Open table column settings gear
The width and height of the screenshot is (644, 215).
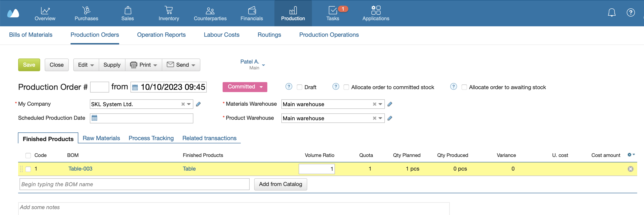631,155
